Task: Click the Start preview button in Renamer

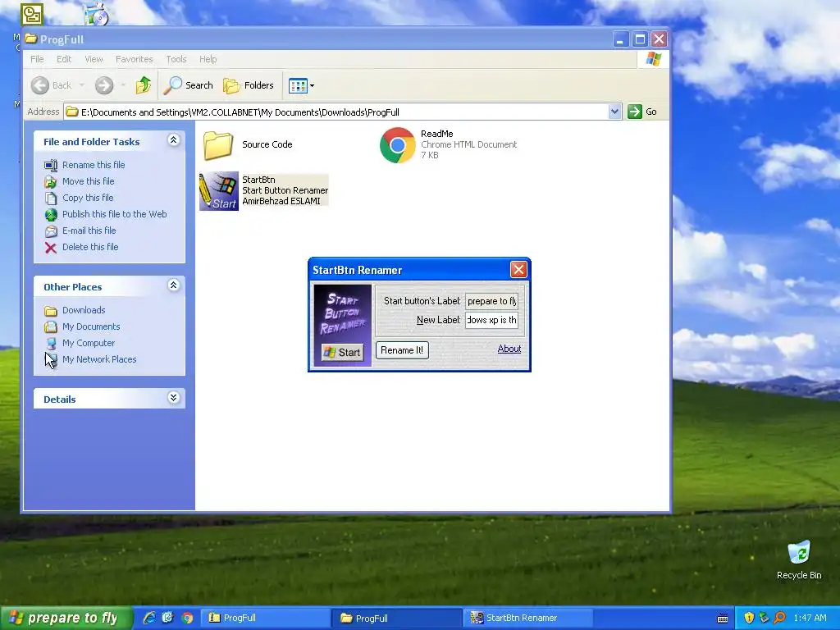Action: (342, 352)
